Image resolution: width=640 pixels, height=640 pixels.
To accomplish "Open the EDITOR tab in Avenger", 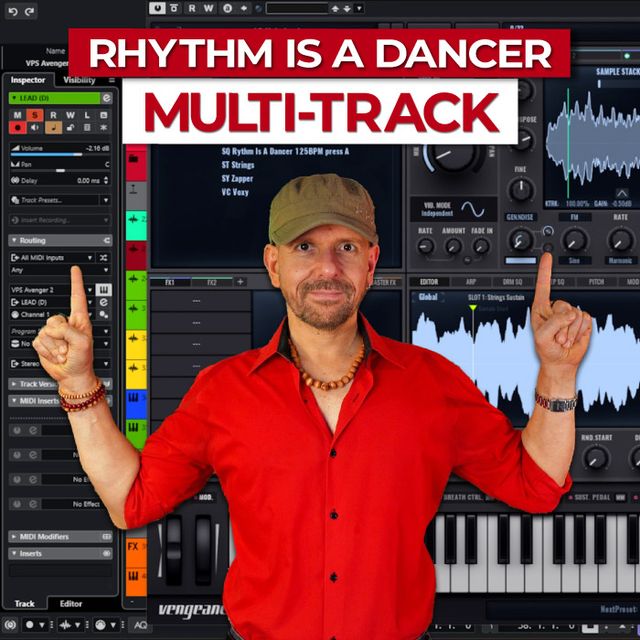I will tap(429, 282).
